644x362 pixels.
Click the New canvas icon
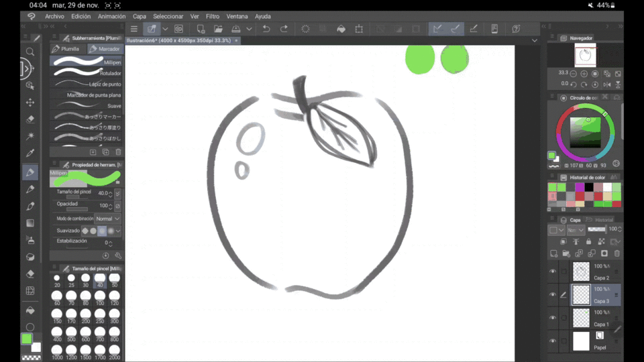tap(201, 29)
